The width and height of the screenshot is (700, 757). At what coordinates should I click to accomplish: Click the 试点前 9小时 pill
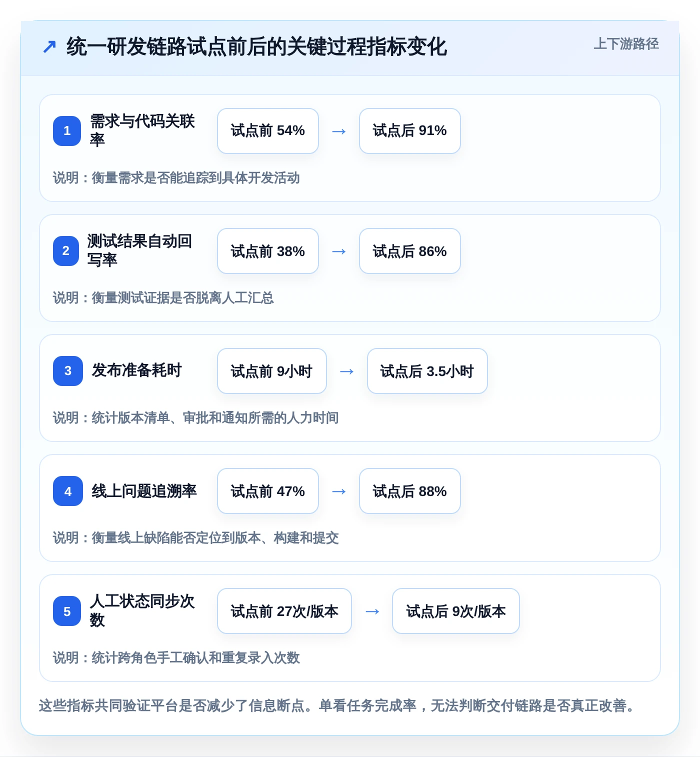(x=272, y=371)
